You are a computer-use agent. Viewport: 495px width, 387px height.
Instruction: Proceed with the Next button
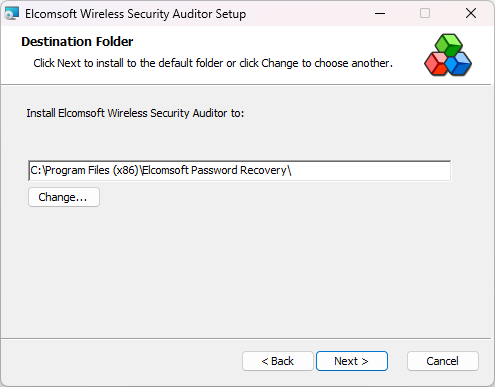[x=352, y=361]
